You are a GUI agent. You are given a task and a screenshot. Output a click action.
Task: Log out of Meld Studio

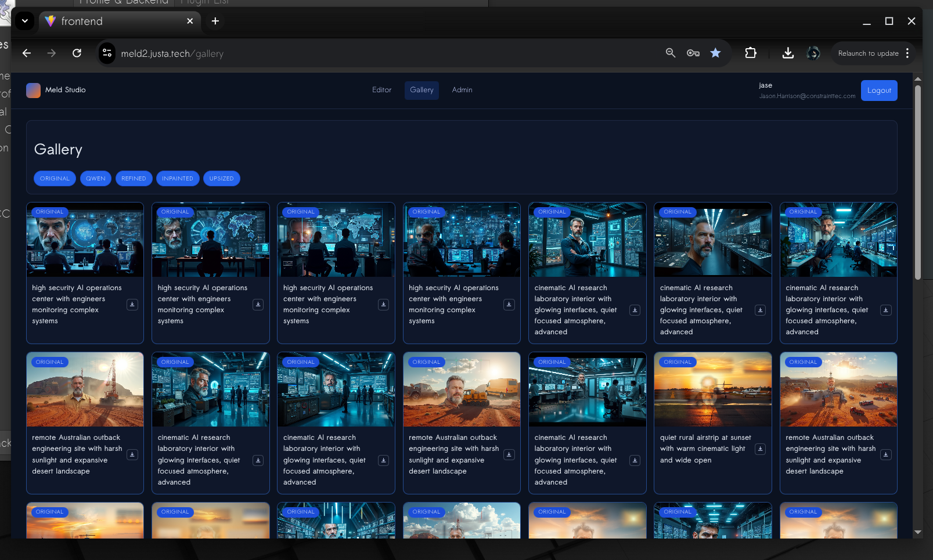pyautogui.click(x=879, y=90)
